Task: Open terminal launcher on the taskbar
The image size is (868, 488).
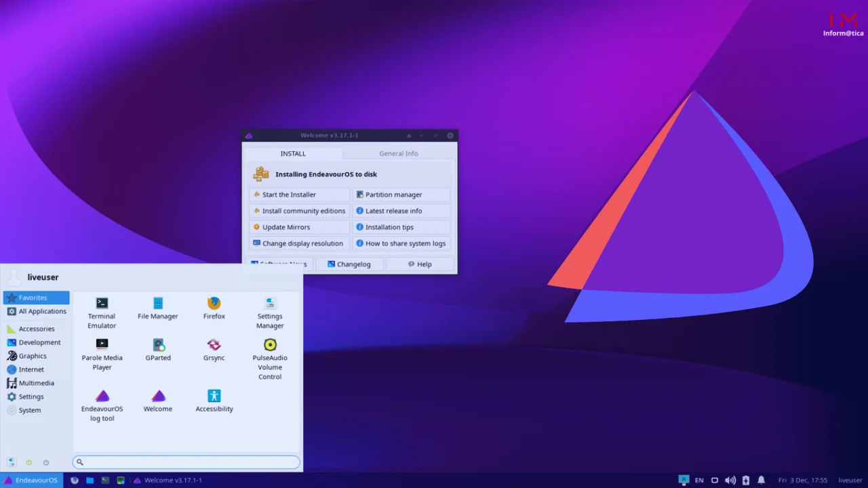Action: [105, 480]
